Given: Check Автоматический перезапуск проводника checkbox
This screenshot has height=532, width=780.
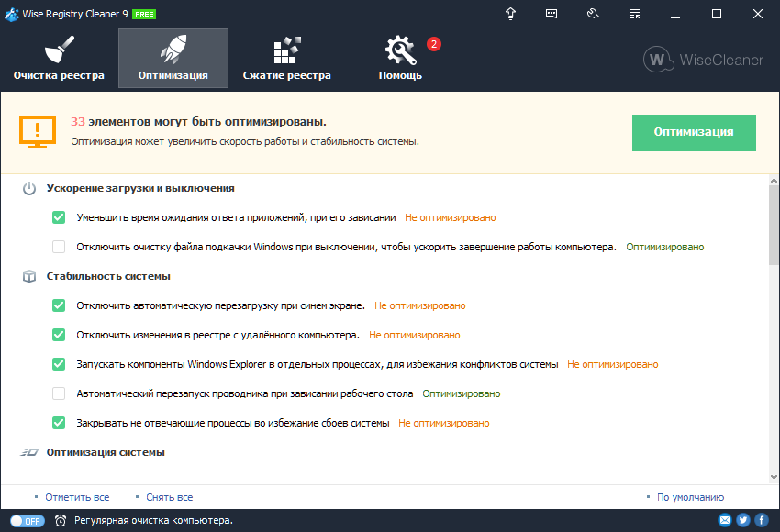Looking at the screenshot, I should (x=59, y=393).
